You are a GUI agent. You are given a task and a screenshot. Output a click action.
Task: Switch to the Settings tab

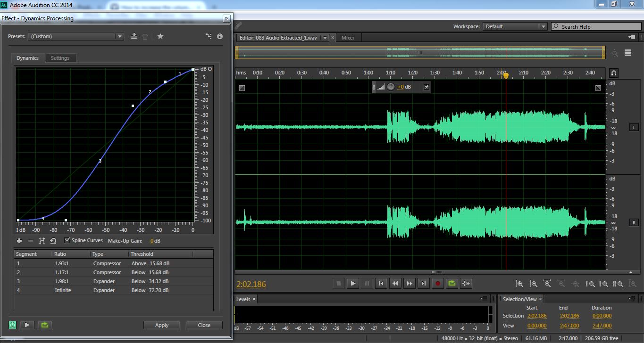pos(60,58)
